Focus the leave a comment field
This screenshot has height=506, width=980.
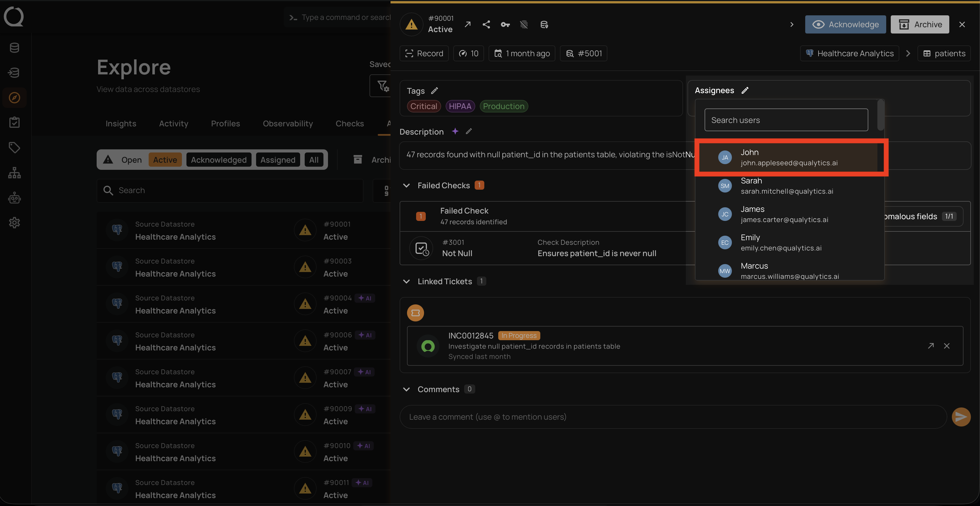tap(673, 417)
